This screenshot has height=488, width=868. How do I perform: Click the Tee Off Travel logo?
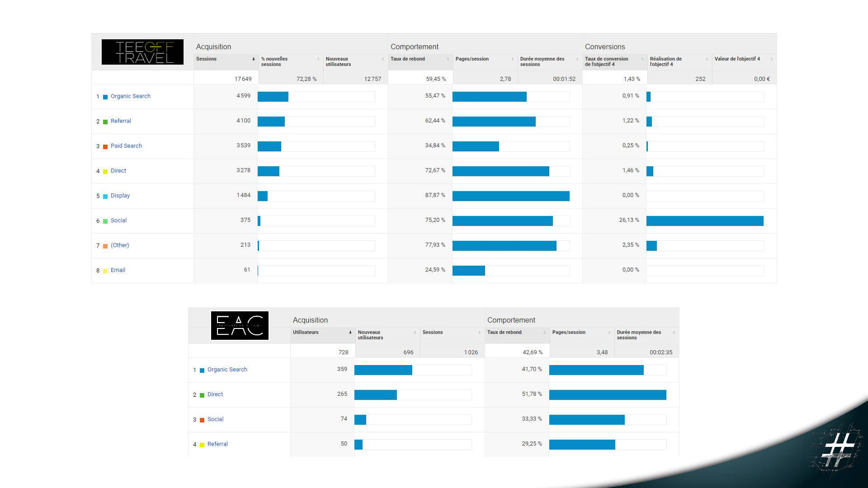142,52
